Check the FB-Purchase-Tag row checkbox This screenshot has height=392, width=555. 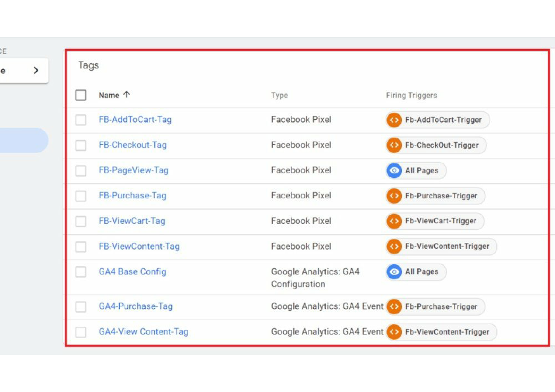click(x=81, y=196)
